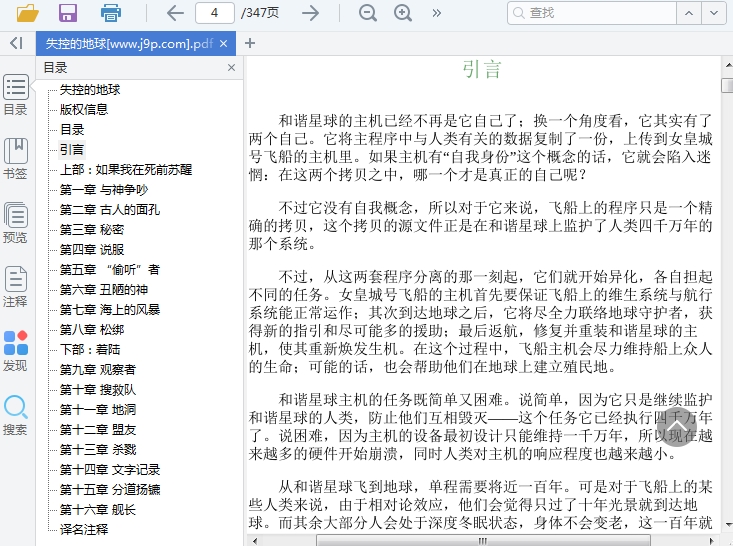Jump to 版权信息 in the outline
733x546 pixels.
(84, 109)
